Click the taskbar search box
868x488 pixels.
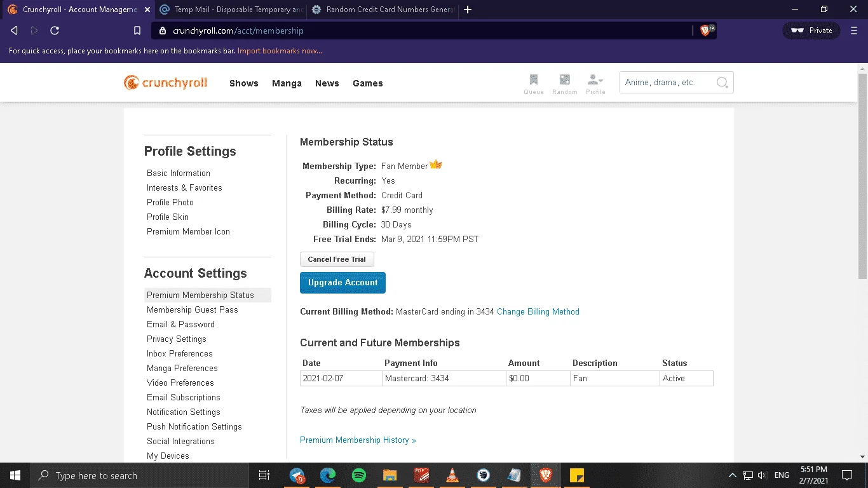[139, 475]
